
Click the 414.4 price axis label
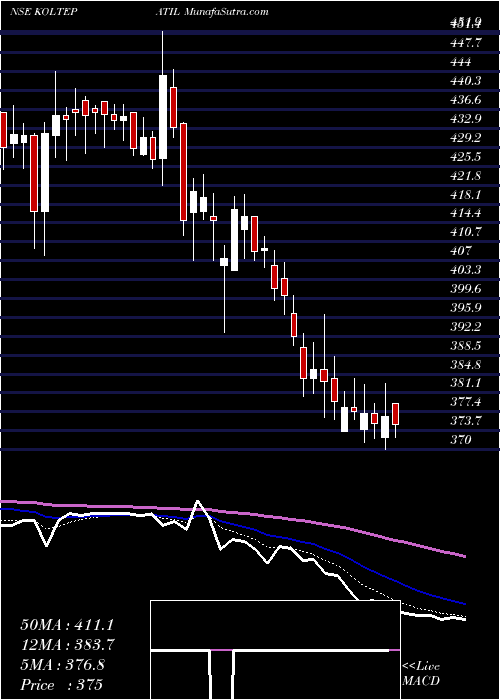[466, 213]
